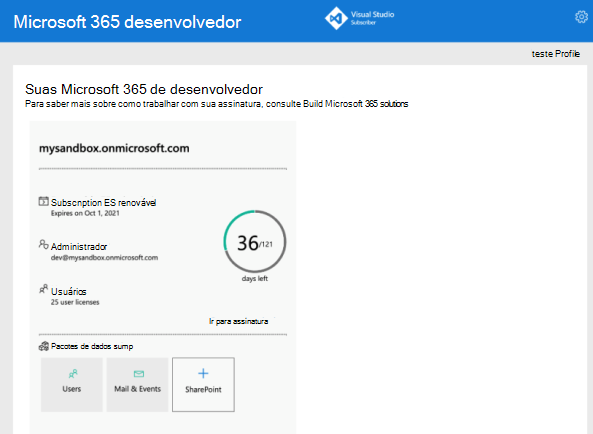Click the Administrador label

coord(79,247)
